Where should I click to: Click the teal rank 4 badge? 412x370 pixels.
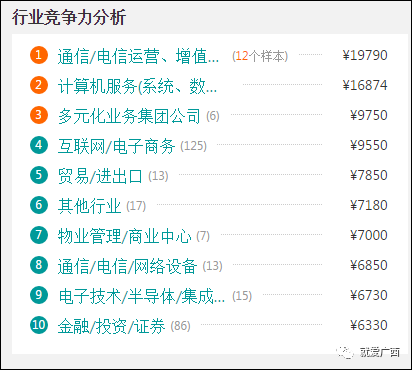pyautogui.click(x=39, y=145)
